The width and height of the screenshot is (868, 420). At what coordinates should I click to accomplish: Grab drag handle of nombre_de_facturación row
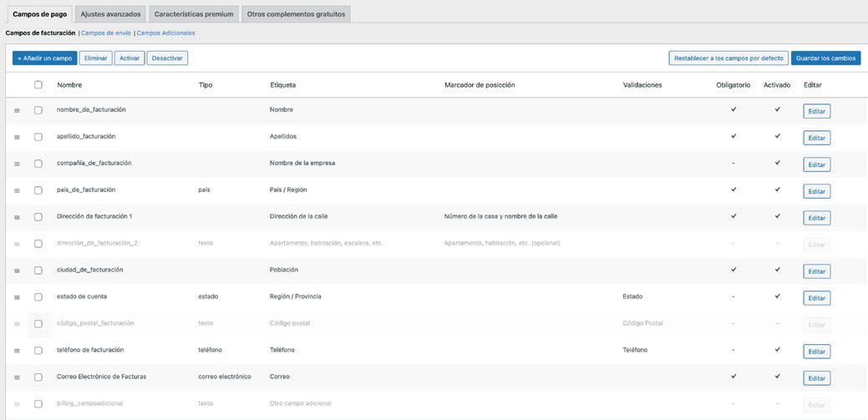click(17, 111)
